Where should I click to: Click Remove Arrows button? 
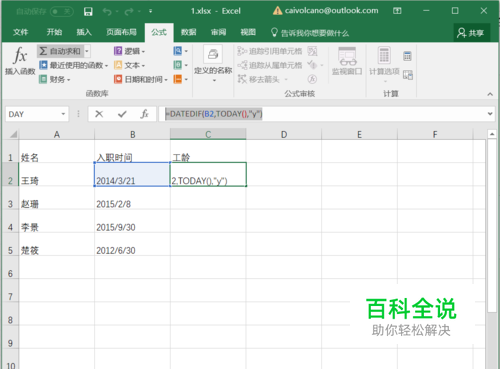[x=262, y=79]
